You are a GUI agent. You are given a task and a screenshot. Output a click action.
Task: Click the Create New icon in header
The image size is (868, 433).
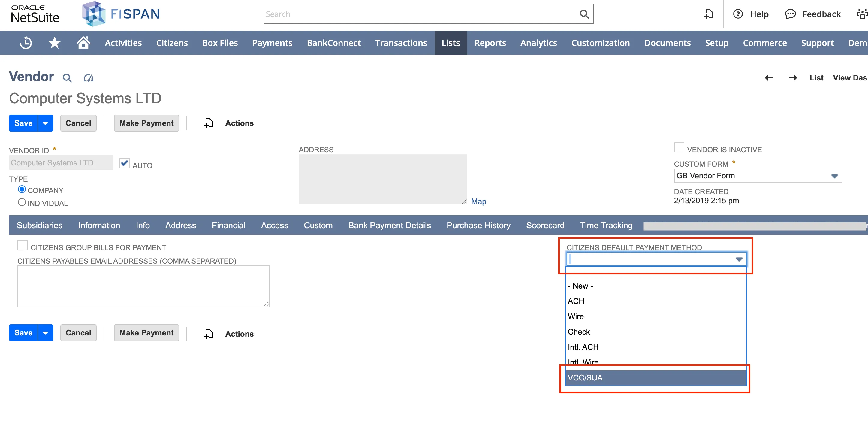[x=709, y=14]
